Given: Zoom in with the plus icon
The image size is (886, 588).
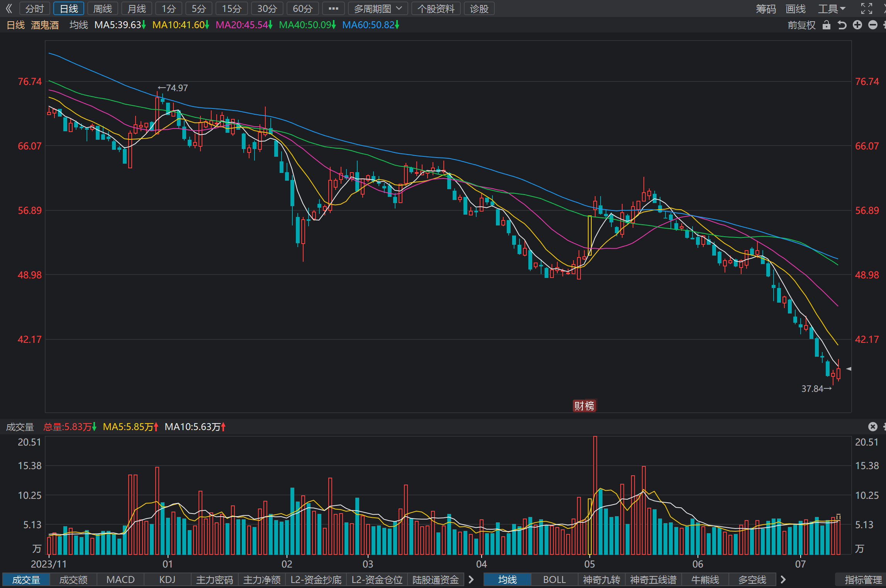Looking at the screenshot, I should point(857,25).
